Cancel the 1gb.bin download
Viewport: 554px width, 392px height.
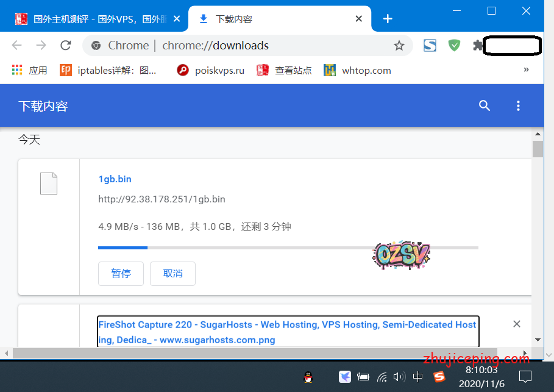click(x=172, y=274)
